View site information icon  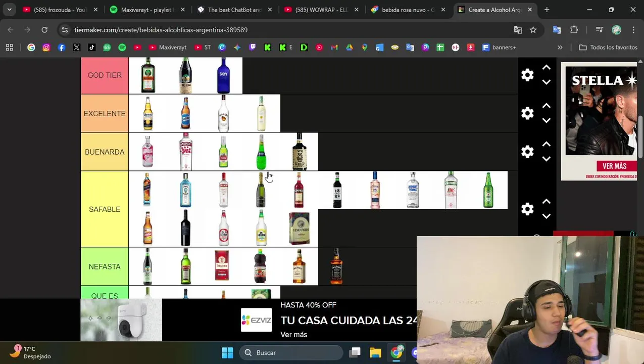point(65,30)
